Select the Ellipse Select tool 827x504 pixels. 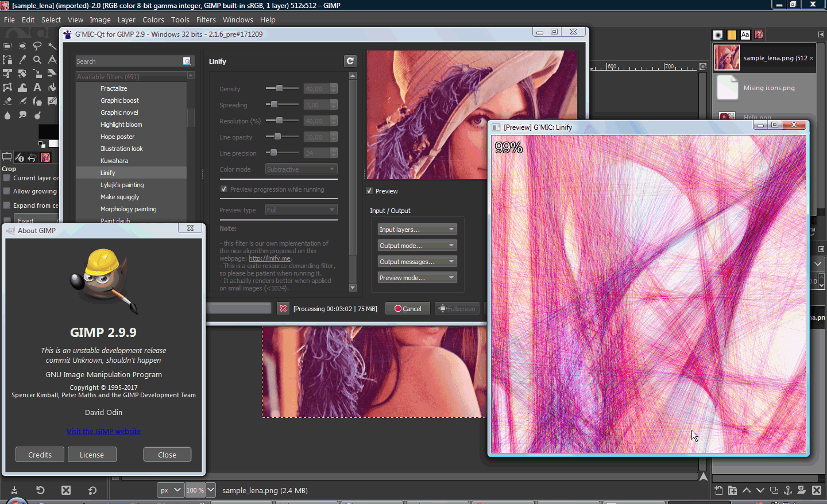point(22,46)
